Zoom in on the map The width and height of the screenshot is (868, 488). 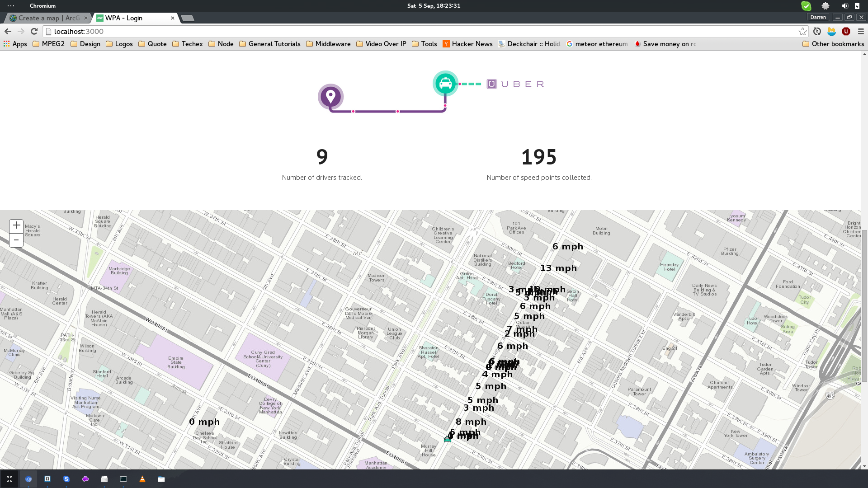coord(16,225)
